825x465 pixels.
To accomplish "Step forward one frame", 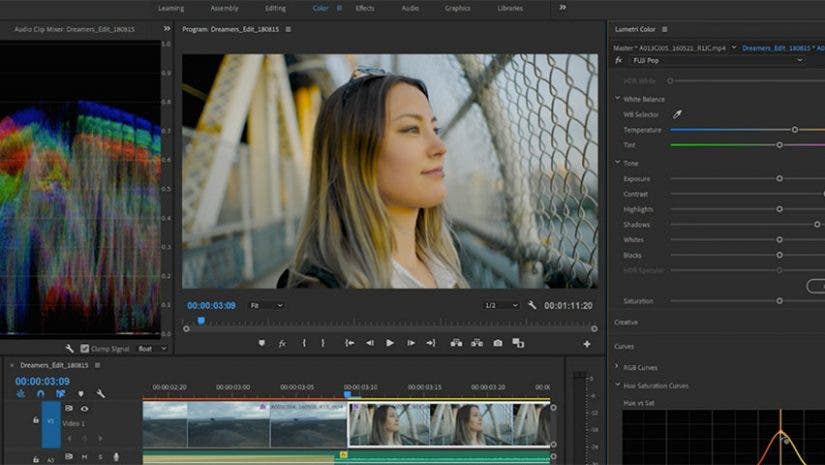I will click(x=410, y=343).
